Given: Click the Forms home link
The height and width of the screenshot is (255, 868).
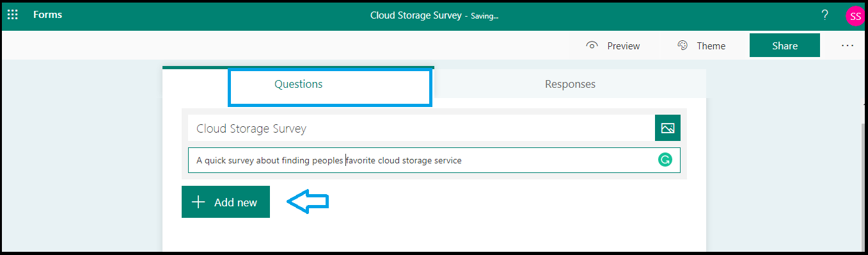Looking at the screenshot, I should click(47, 15).
